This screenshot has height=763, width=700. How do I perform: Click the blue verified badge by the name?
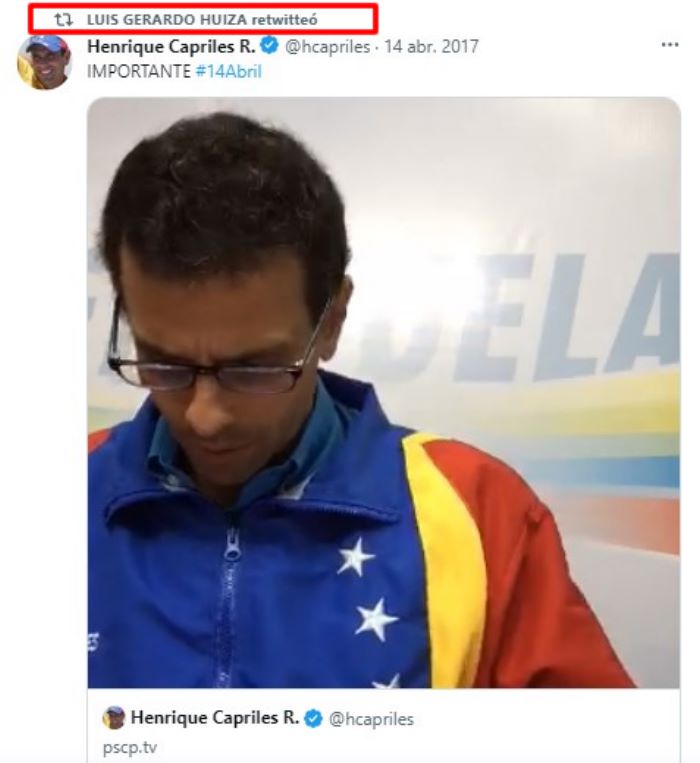pyautogui.click(x=269, y=46)
